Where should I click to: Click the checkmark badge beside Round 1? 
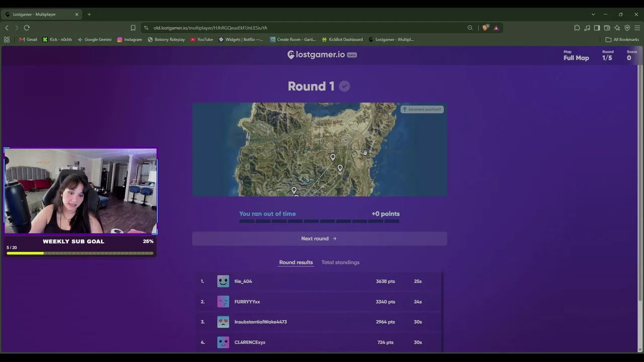[344, 86]
